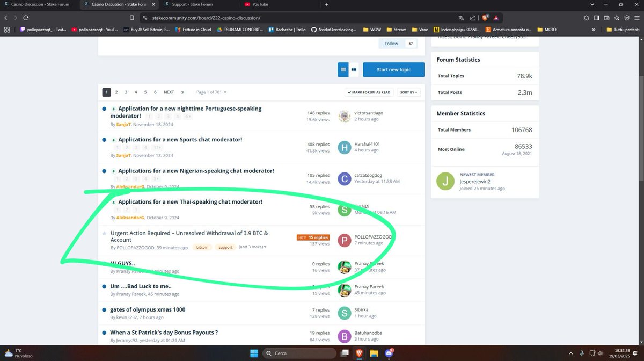Screen dimensions: 644x361
Task: Open Harshal4101's H avatar
Action: 345,147
